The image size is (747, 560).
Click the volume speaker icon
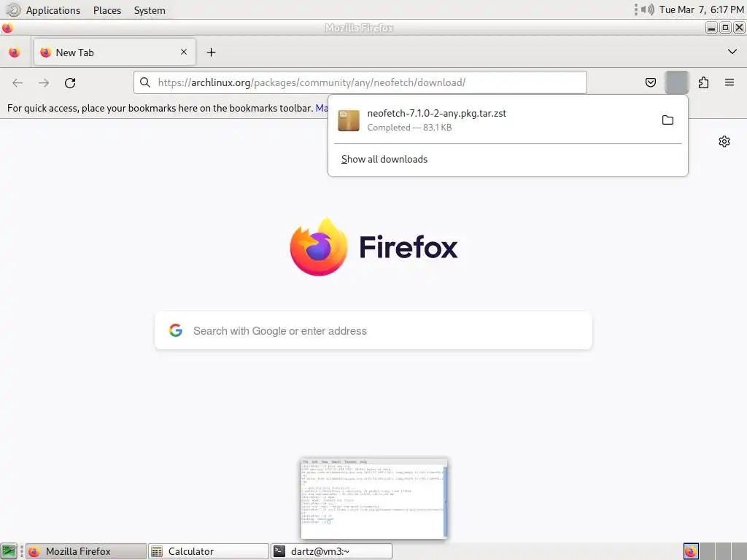tap(647, 9)
